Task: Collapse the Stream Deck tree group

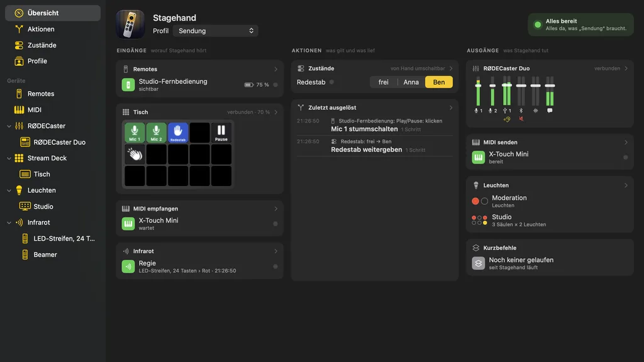Action: click(x=9, y=158)
